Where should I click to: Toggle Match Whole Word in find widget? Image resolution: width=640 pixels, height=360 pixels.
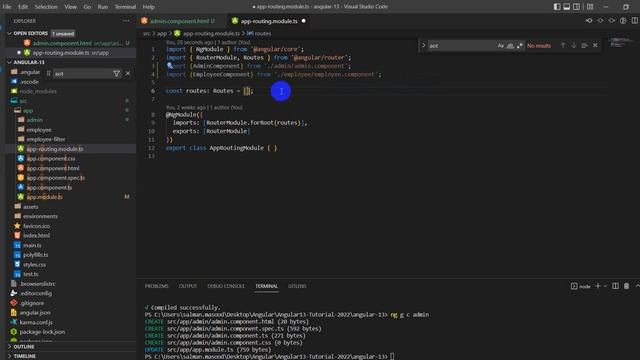510,46
